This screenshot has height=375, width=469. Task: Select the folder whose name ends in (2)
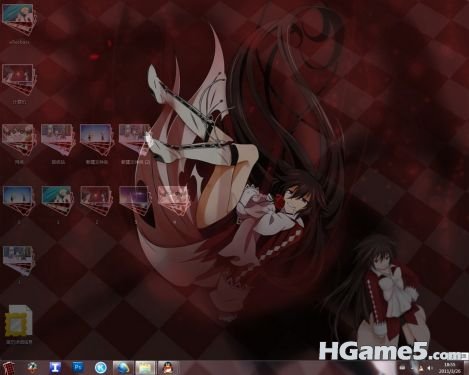[135, 144]
